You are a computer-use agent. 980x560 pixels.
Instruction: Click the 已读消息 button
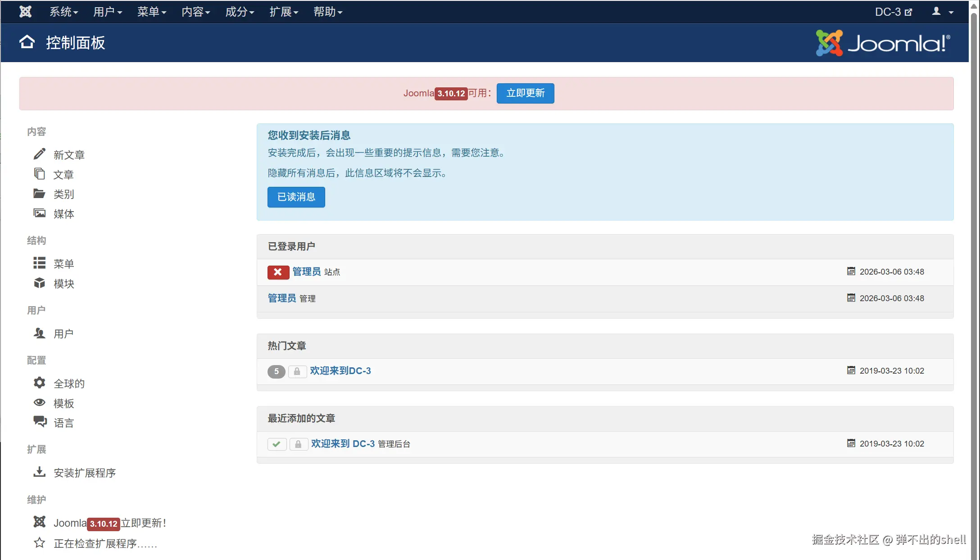coord(296,197)
